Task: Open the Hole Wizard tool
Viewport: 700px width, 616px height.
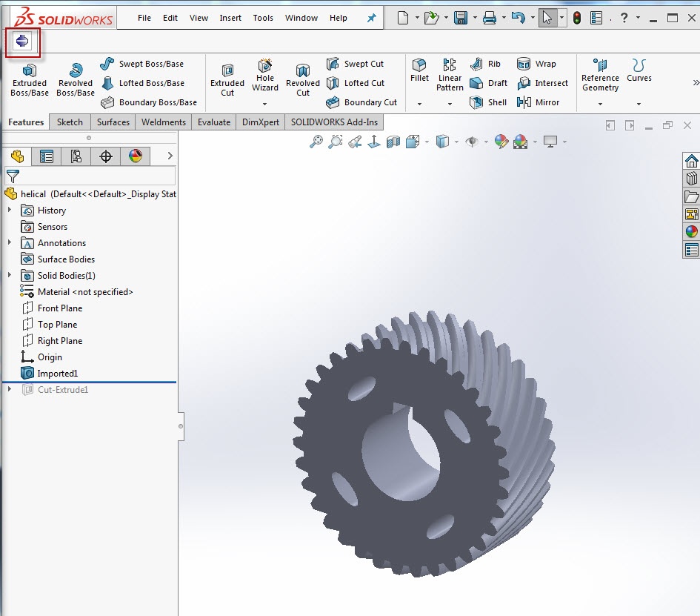Action: click(x=264, y=76)
